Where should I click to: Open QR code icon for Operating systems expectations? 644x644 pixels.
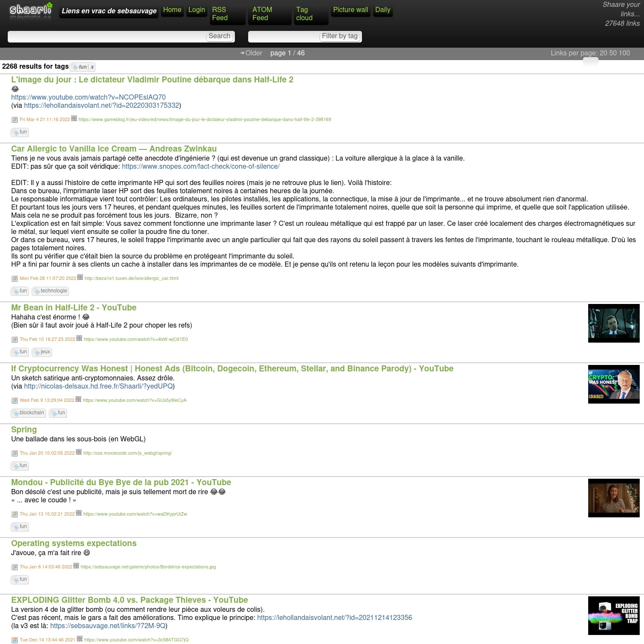click(x=76, y=566)
